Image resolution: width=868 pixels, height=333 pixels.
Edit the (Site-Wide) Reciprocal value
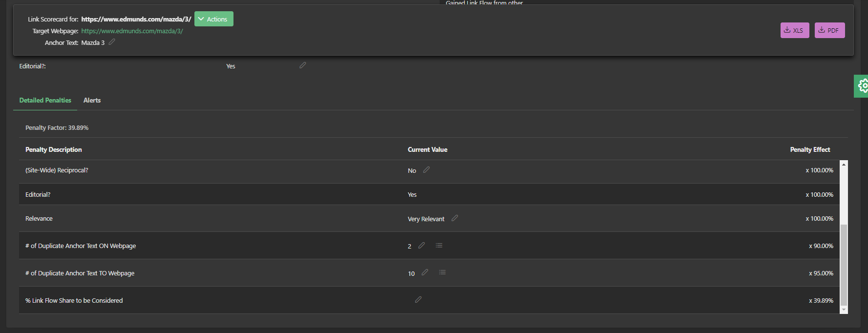[426, 170]
